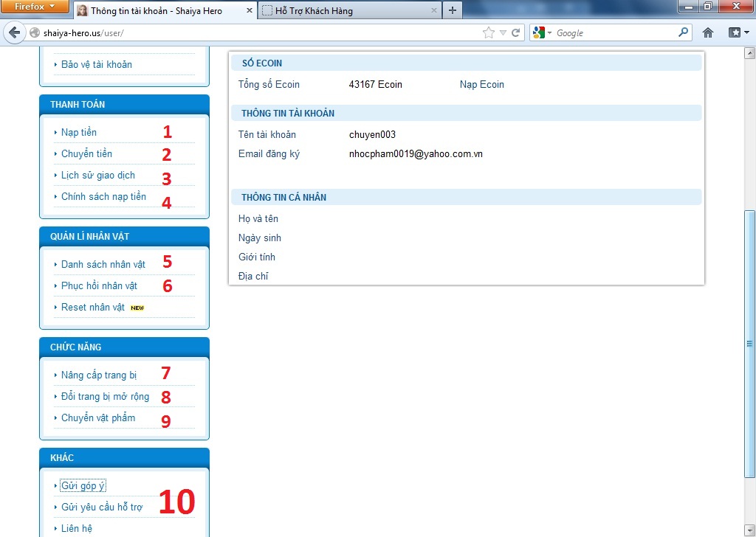Open the Bookmarks menu icon

tap(738, 32)
